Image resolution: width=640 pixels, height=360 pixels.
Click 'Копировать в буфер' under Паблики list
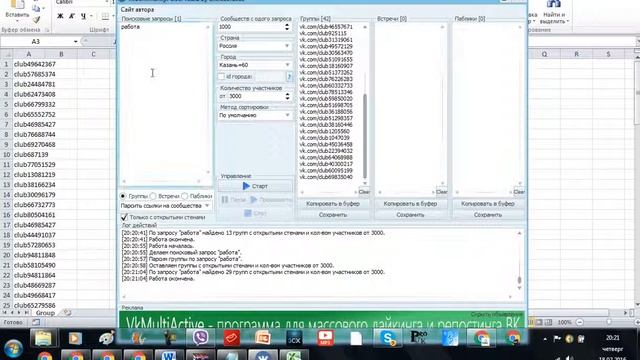488,204
